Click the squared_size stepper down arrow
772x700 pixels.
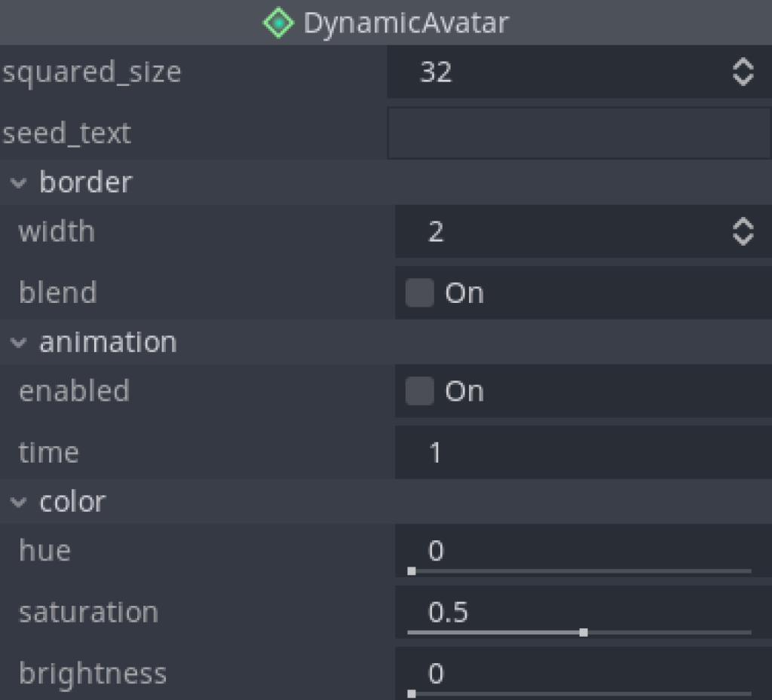tap(743, 79)
